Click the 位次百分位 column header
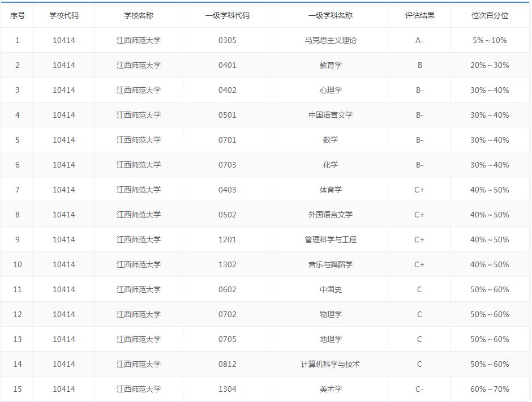Image resolution: width=532 pixels, height=402 pixels. 489,15
